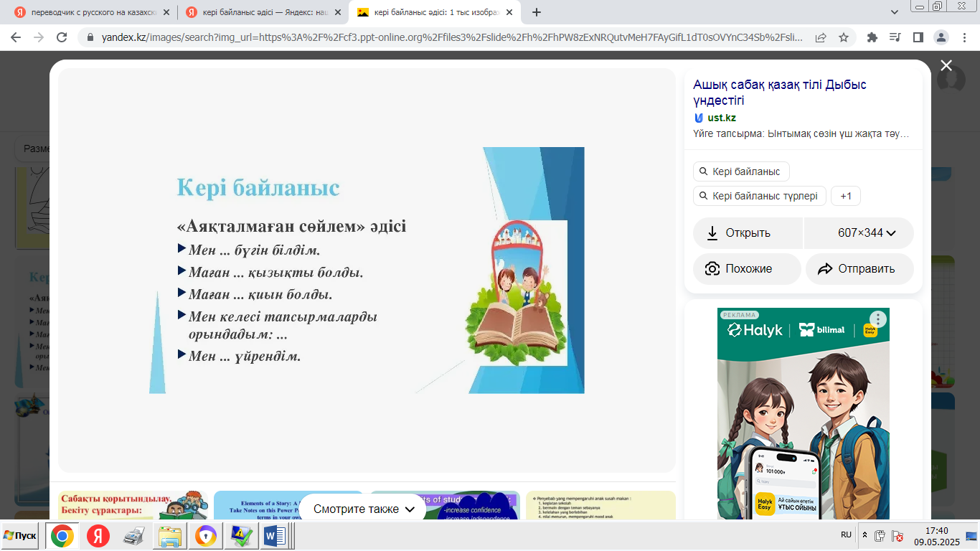Open the Avast Secure Browser taskbar icon
The width and height of the screenshot is (980, 551).
click(206, 536)
